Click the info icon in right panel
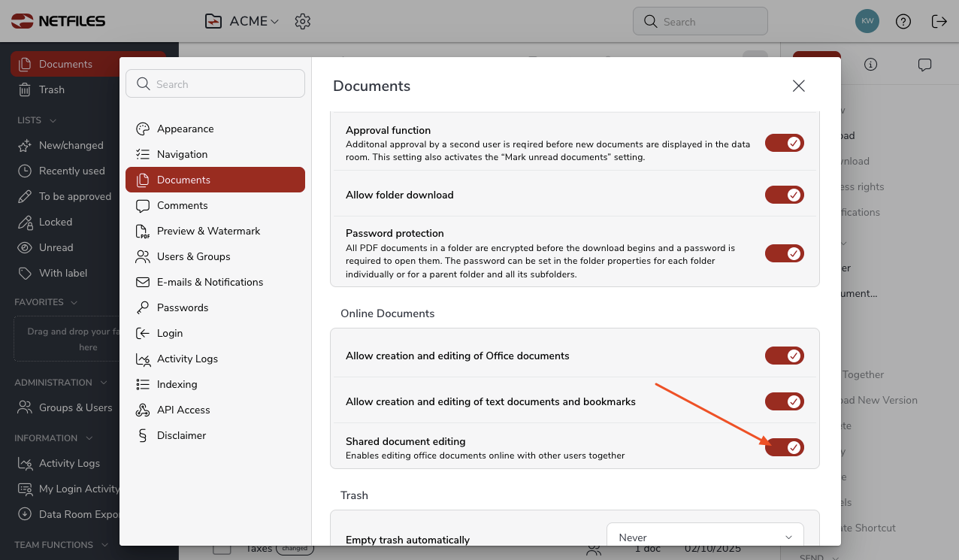Viewport: 959px width, 560px height. coord(870,65)
